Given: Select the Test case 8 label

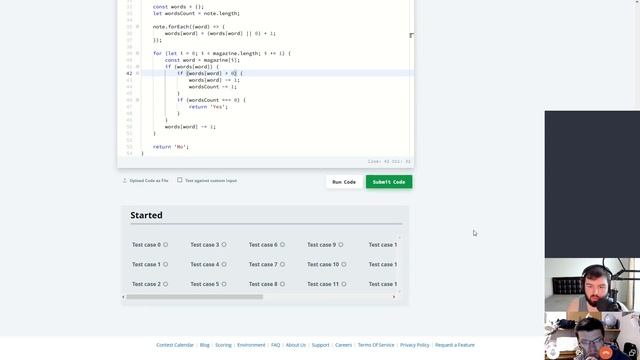Looking at the screenshot, I should point(263,284).
